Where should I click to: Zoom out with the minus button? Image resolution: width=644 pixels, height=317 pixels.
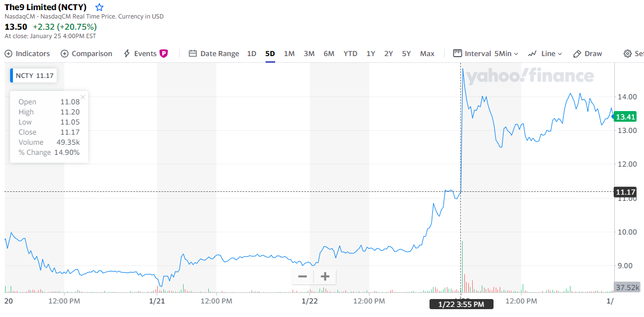303,277
